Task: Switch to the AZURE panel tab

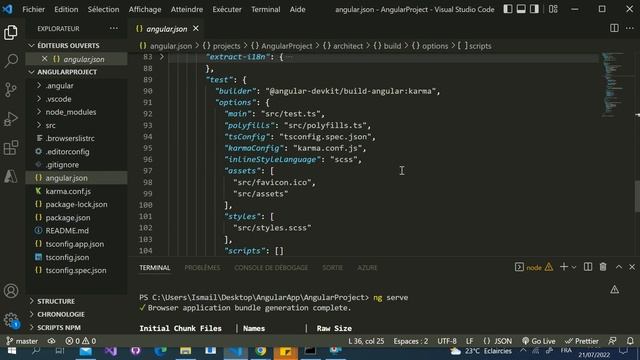Action: (367, 268)
